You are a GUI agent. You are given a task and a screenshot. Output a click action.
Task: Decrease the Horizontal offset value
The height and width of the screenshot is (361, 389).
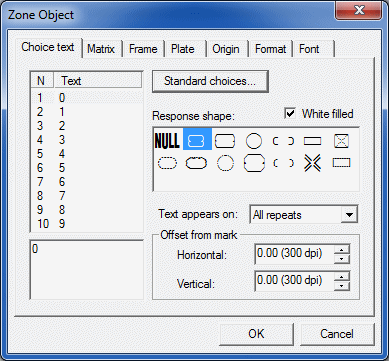pyautogui.click(x=341, y=259)
